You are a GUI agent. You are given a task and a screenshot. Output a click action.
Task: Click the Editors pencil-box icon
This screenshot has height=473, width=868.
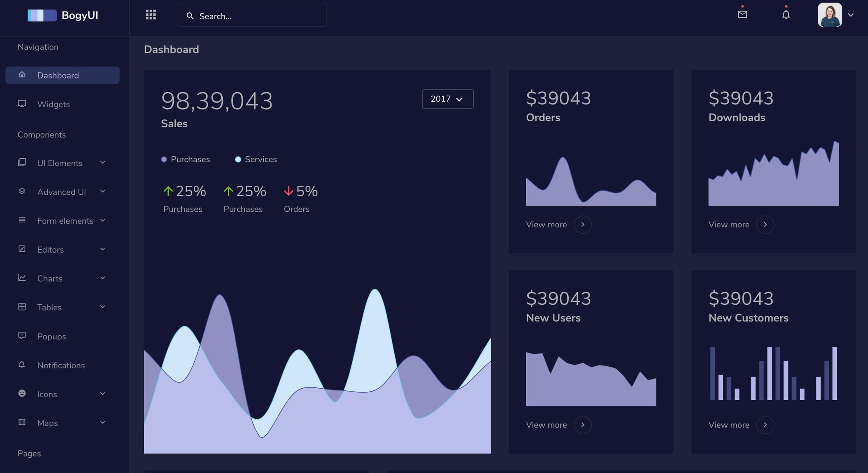(x=22, y=249)
